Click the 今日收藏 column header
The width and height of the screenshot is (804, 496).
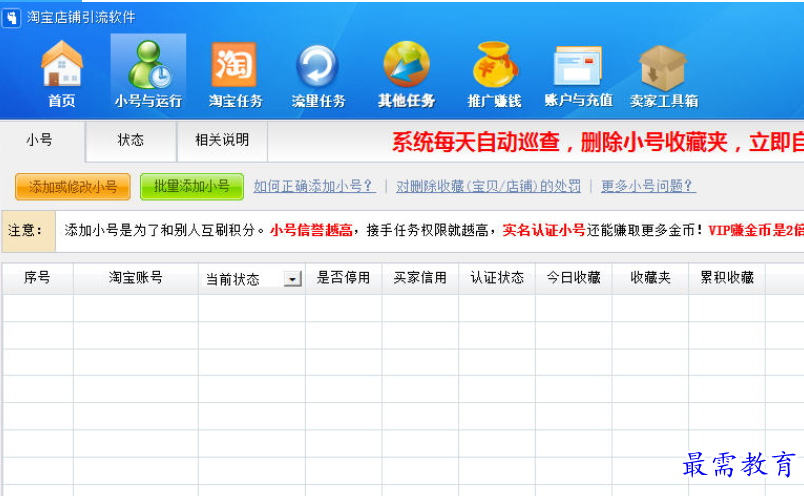coord(573,278)
